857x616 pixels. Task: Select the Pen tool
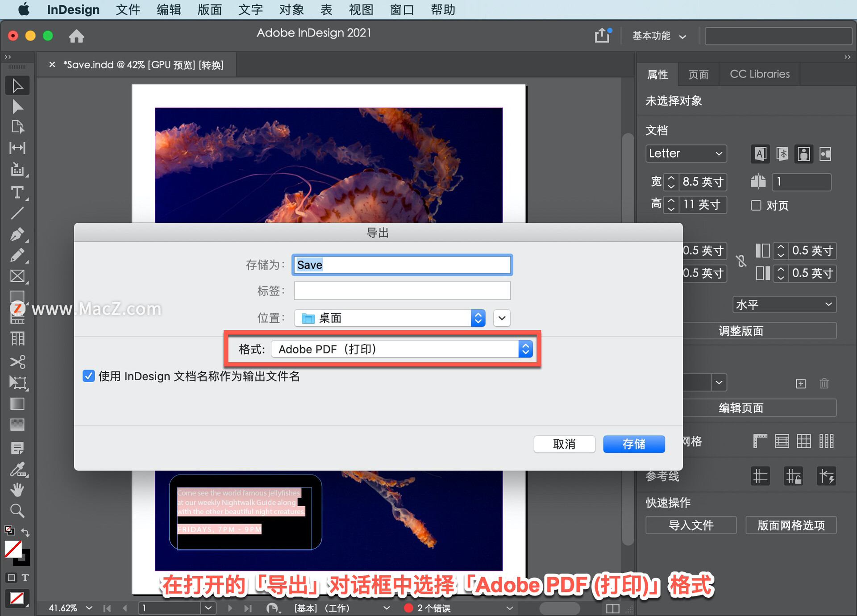pyautogui.click(x=17, y=234)
